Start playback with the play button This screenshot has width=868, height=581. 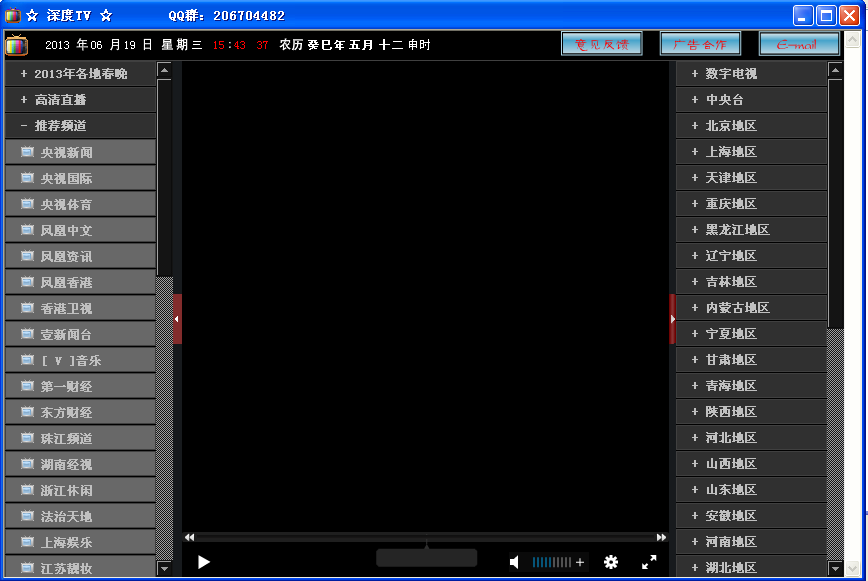pos(204,562)
